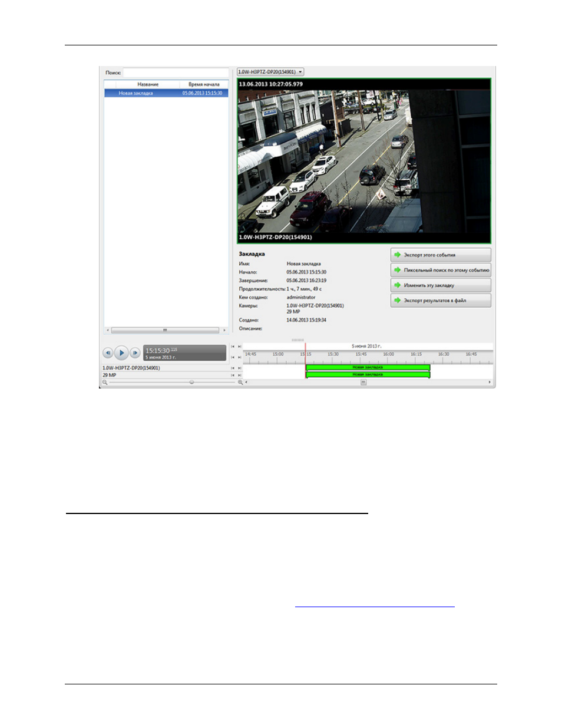Click the lower green Новая закладка timeline bar
562x728 pixels.
(368, 374)
